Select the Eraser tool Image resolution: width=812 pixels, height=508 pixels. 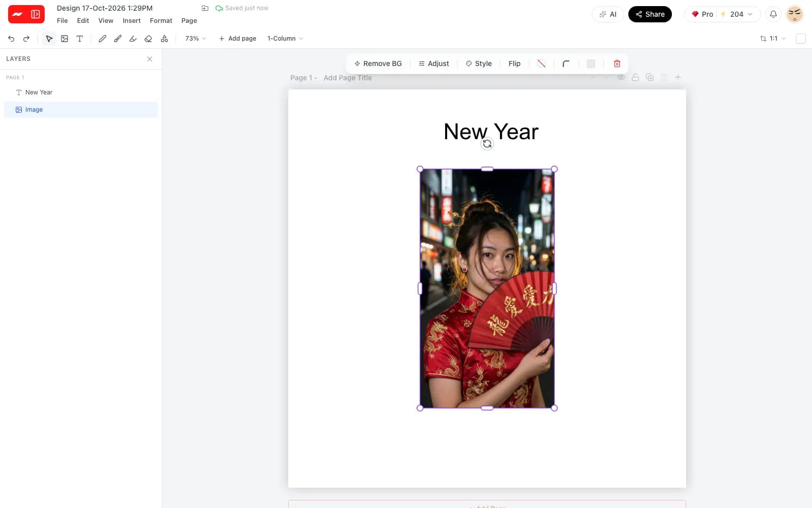tap(148, 39)
